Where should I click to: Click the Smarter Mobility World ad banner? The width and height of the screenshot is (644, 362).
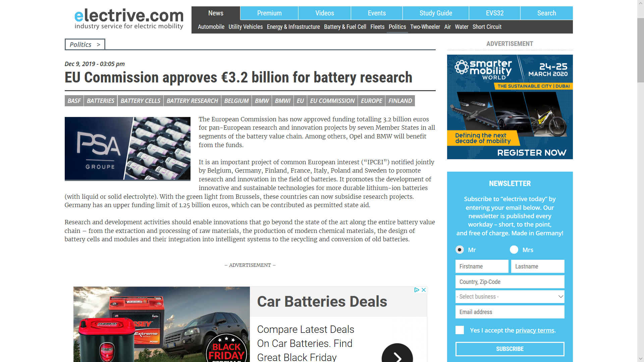click(510, 107)
